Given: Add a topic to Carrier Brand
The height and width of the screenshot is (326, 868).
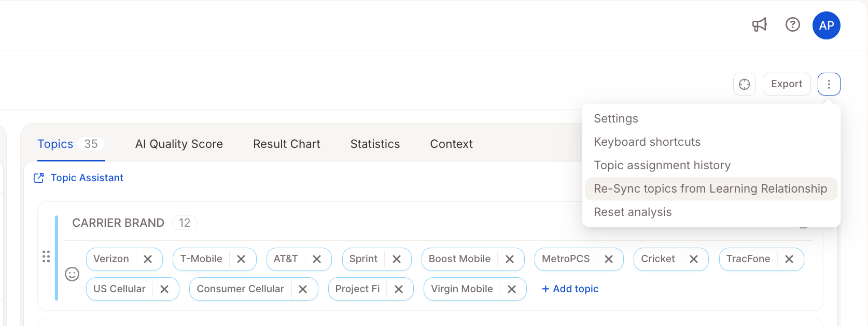Looking at the screenshot, I should tap(570, 289).
